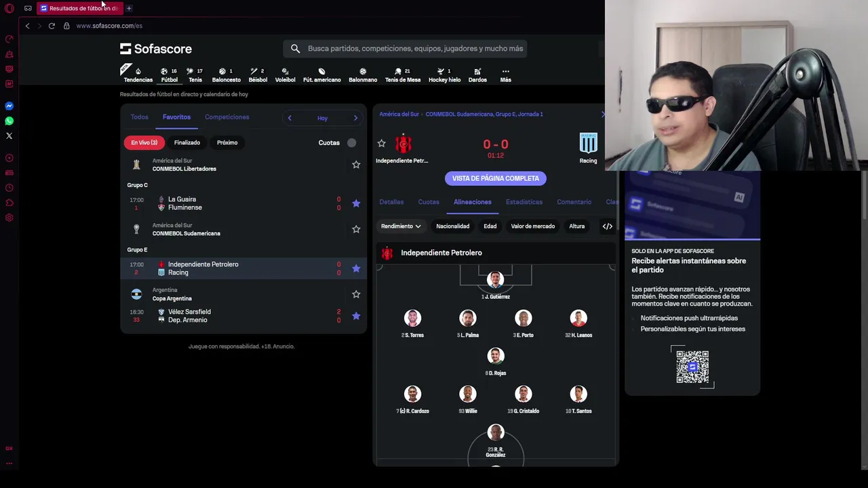Open the Estadísticas match tab

524,202
